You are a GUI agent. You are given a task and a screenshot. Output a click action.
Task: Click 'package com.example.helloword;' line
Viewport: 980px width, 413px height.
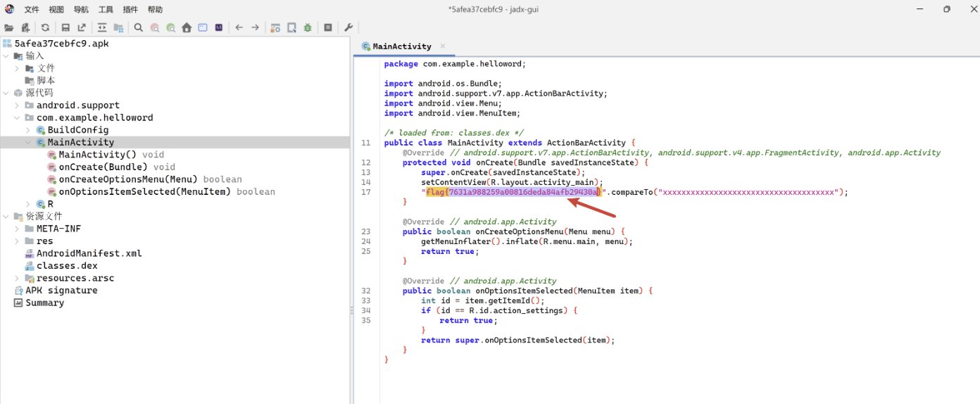tap(455, 63)
